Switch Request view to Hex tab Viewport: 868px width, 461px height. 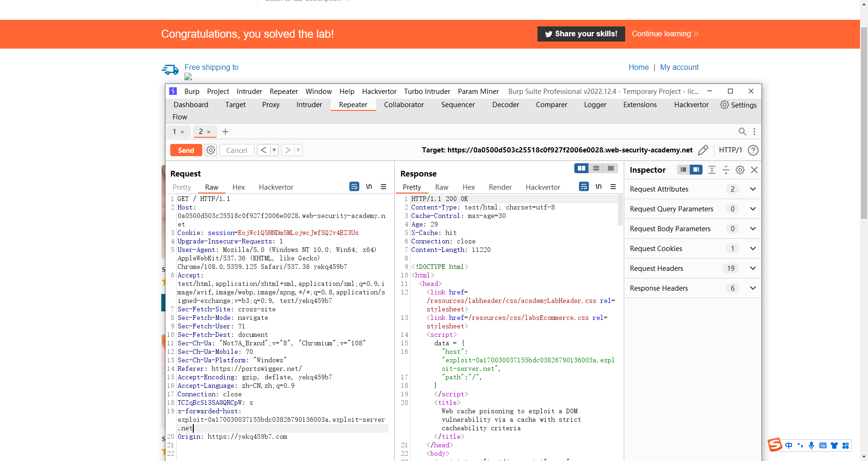239,187
